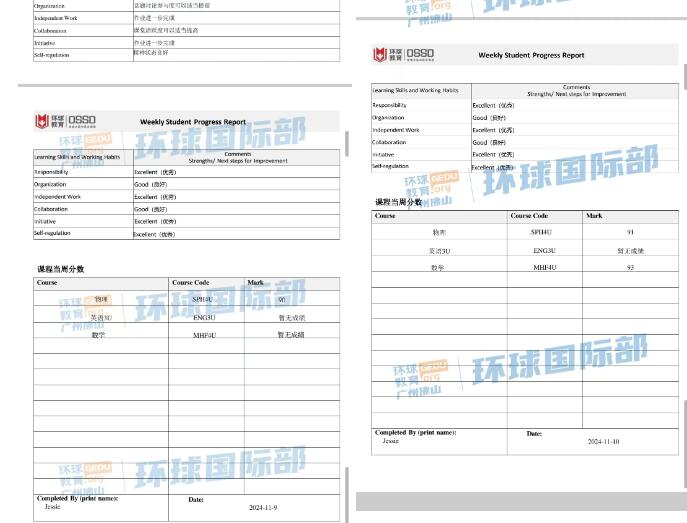
Task: Click "Learning Skills and Working Habits" in the 2024-11-9 report
Action: coord(77,157)
